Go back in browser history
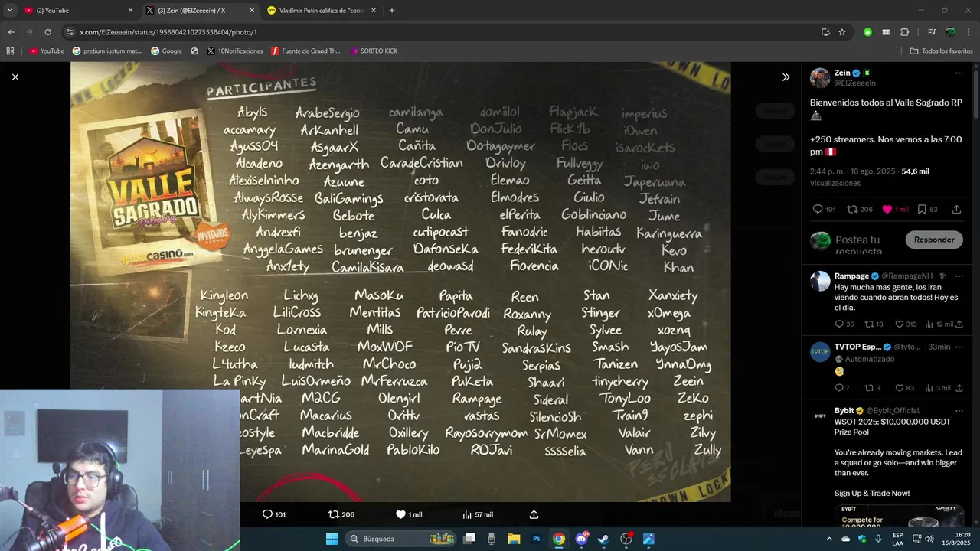The width and height of the screenshot is (980, 551). click(x=11, y=32)
